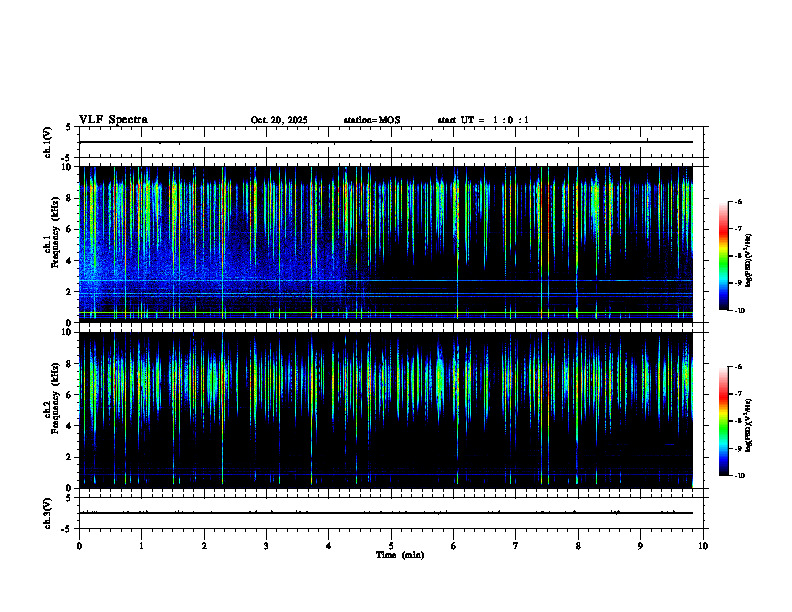This screenshot has height=612, width=792.
Task: Click the ch.1 color scale bar
Action: point(723,256)
